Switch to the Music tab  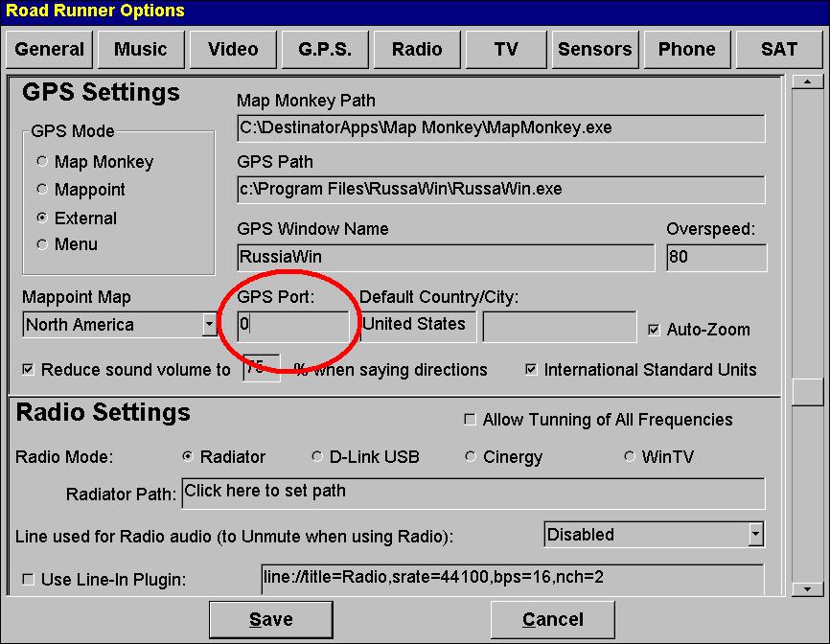pyautogui.click(x=140, y=49)
